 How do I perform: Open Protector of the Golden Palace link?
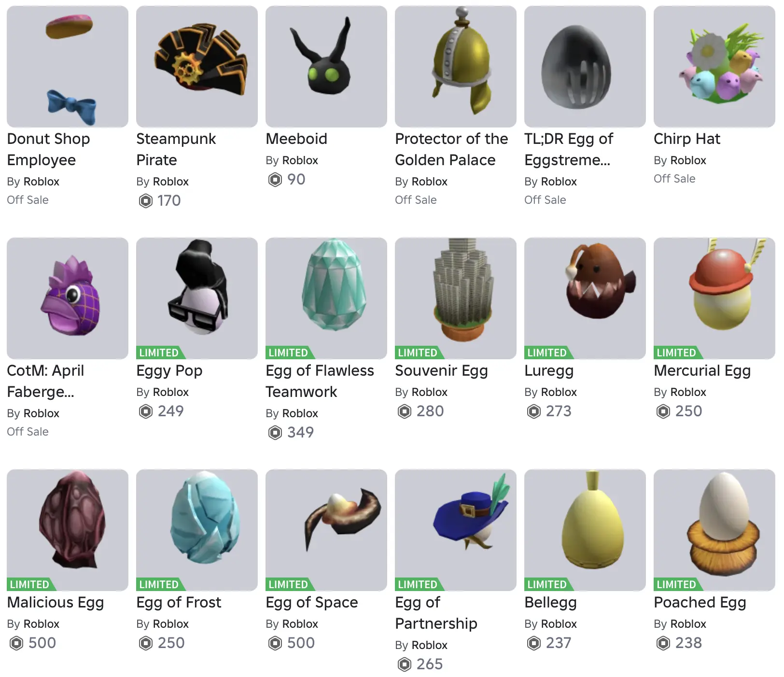tap(451, 149)
